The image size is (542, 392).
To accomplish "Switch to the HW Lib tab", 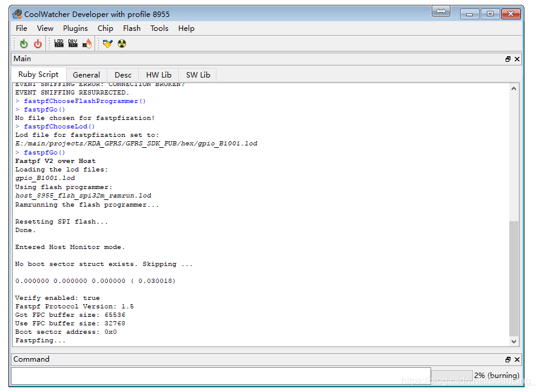I will [159, 75].
